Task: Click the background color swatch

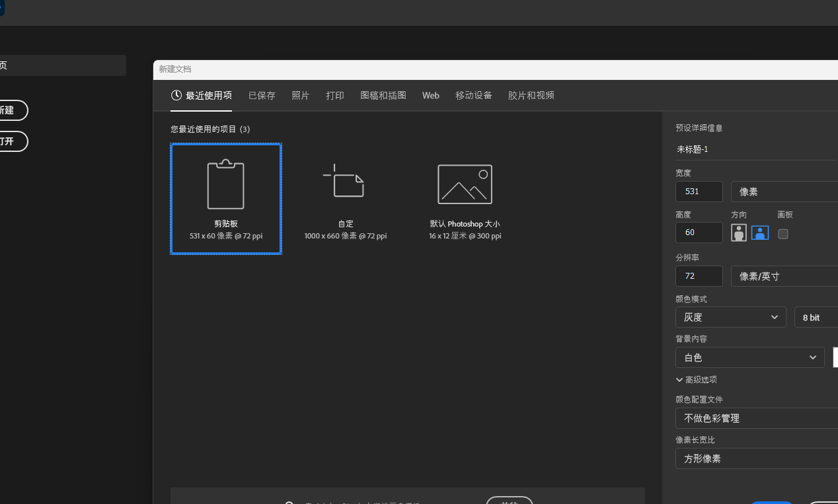Action: point(835,357)
